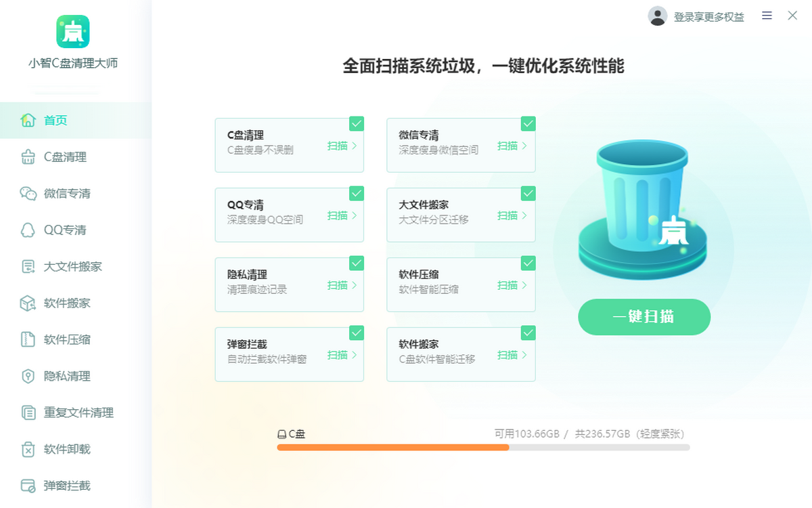The image size is (812, 508).
Task: Click the 首页 home icon in sidebar
Action: pyautogui.click(x=28, y=121)
